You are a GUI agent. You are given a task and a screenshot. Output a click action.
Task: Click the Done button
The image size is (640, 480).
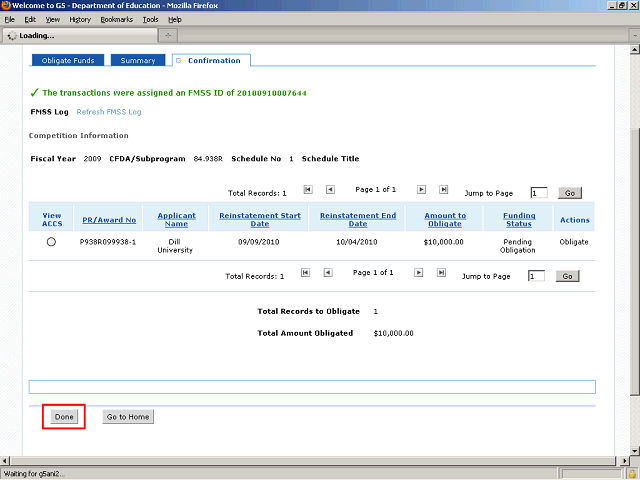[x=64, y=417]
